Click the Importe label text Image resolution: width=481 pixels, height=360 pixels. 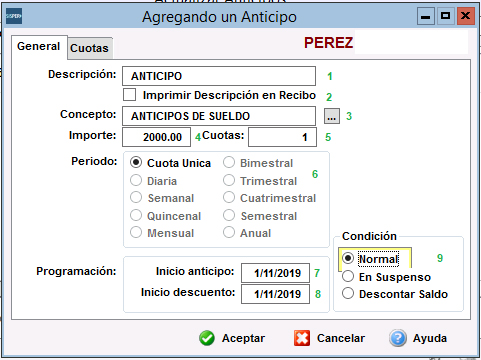tap(92, 135)
